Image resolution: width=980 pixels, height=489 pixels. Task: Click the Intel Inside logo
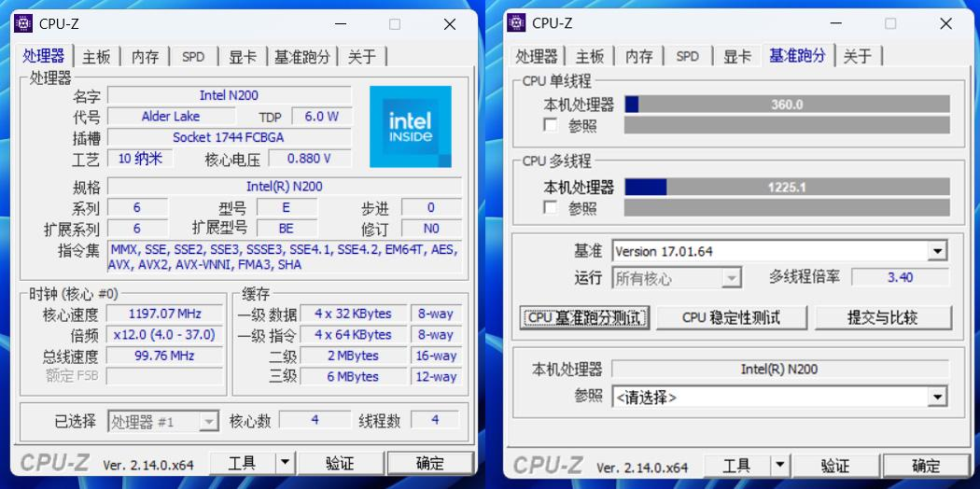click(x=411, y=127)
